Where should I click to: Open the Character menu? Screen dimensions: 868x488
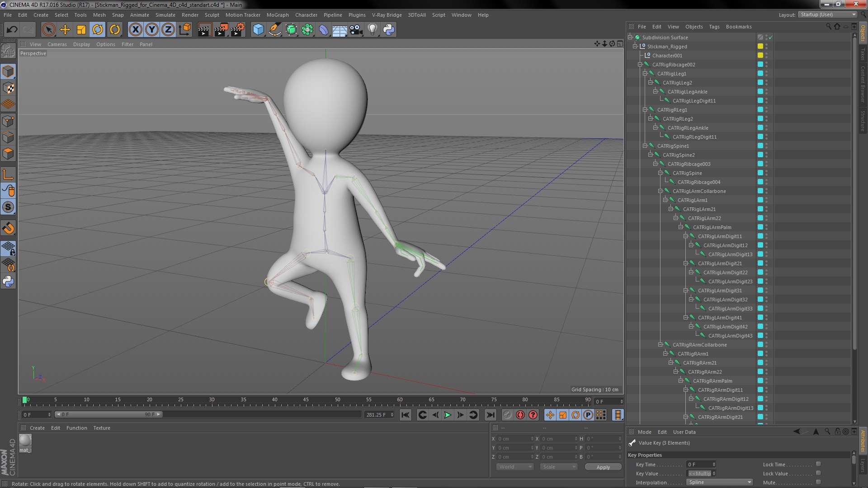coord(306,15)
